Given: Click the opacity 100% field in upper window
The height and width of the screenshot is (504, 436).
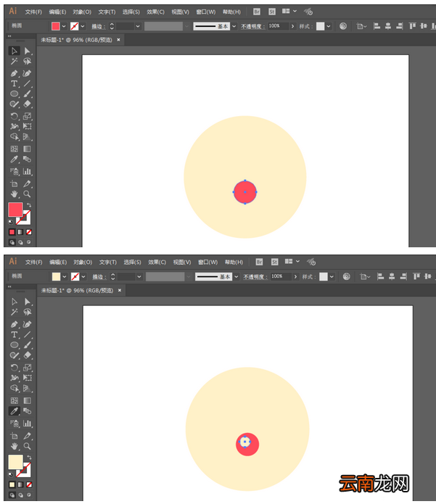Looking at the screenshot, I should tap(278, 26).
